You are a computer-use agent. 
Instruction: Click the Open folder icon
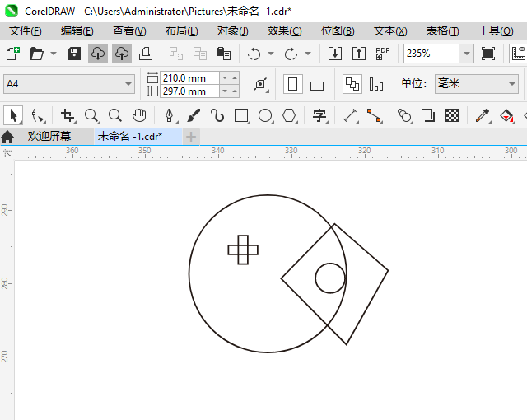click(x=36, y=54)
